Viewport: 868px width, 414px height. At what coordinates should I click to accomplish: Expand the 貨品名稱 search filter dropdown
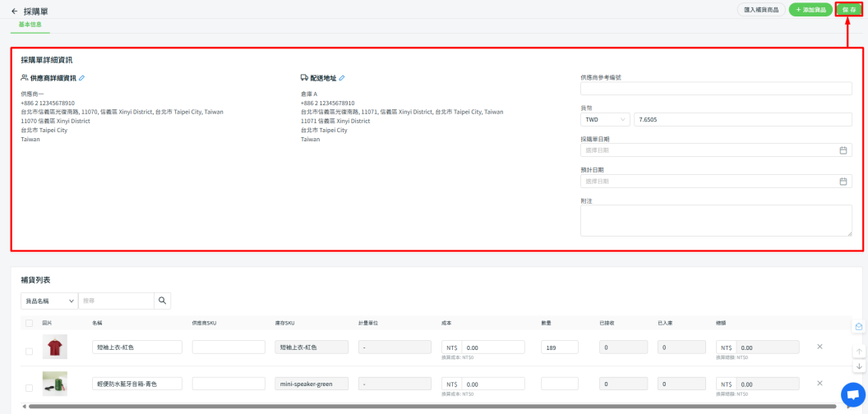(49, 301)
